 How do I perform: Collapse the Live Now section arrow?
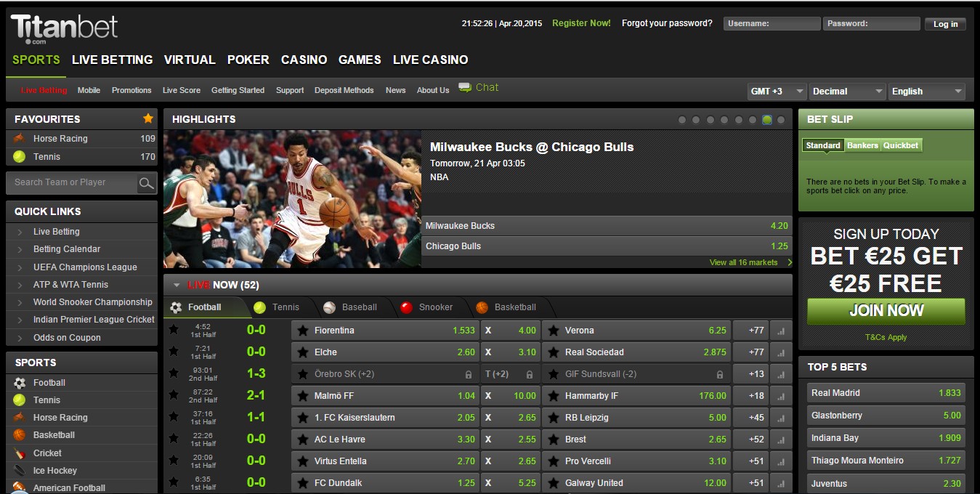click(177, 286)
